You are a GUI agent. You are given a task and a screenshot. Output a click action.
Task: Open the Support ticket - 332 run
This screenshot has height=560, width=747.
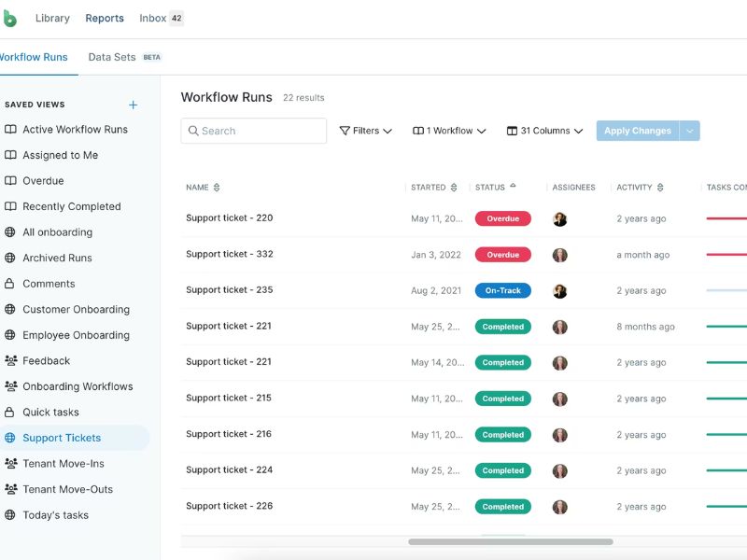[x=230, y=254]
